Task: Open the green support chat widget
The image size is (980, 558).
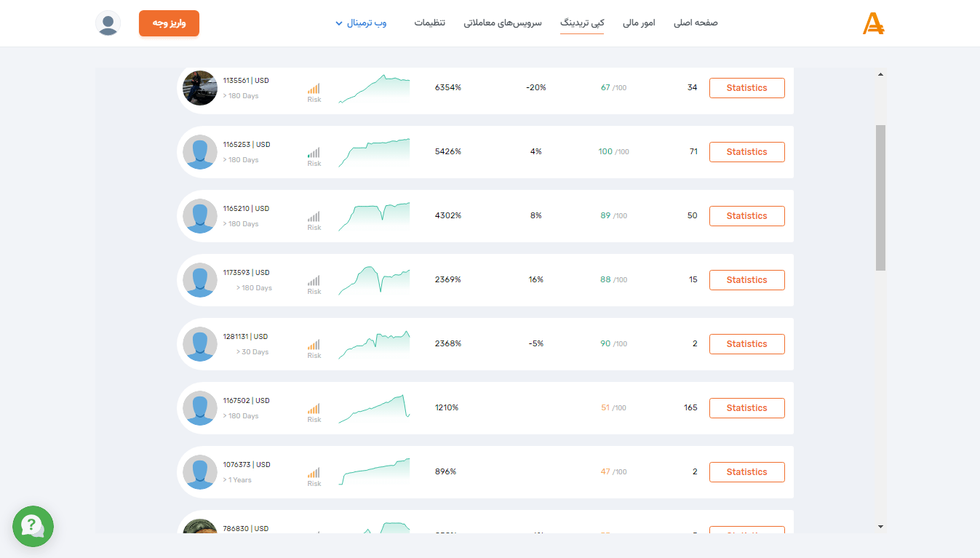Action: [x=33, y=526]
